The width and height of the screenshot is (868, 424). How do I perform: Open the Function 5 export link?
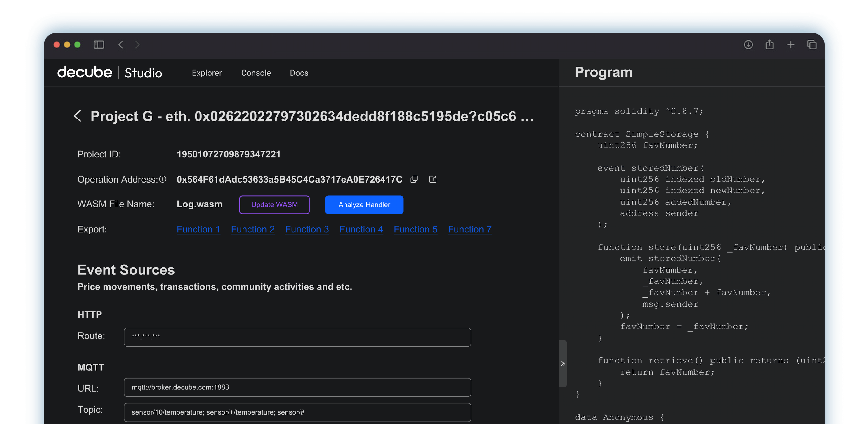click(415, 229)
